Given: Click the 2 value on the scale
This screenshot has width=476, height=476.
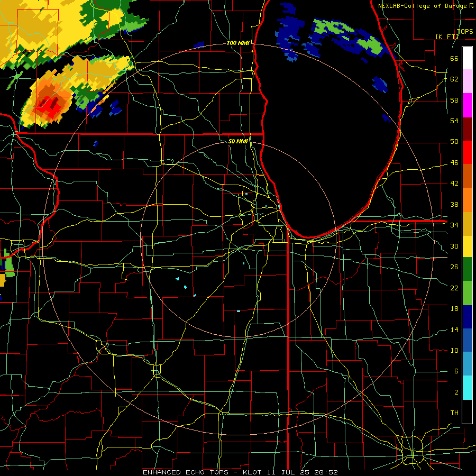Looking at the screenshot, I should [456, 392].
